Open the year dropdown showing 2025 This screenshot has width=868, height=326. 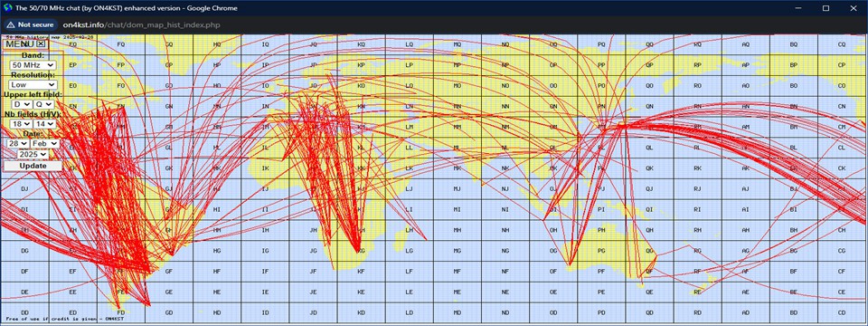[33, 154]
